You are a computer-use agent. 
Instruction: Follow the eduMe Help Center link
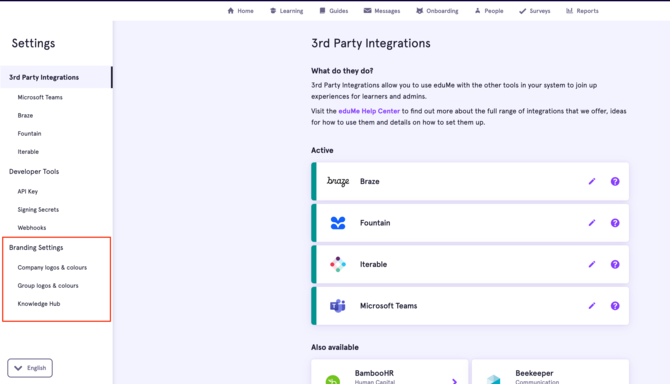pyautogui.click(x=369, y=111)
